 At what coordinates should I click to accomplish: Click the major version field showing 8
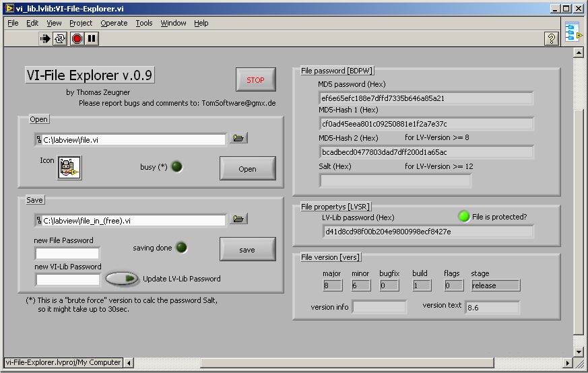tap(333, 285)
